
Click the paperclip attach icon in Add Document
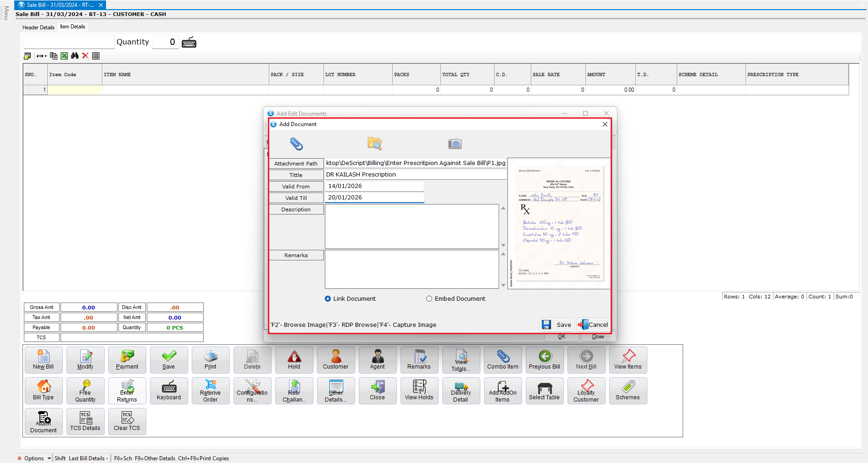[296, 144]
